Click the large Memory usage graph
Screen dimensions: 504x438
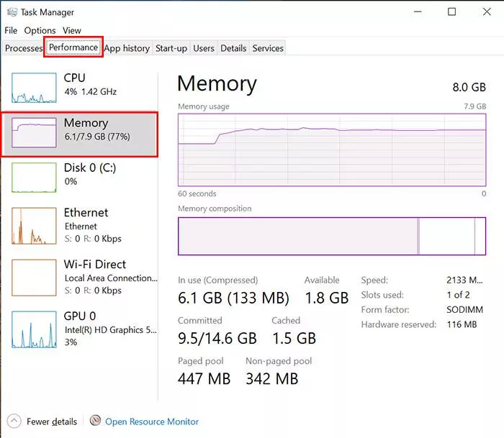332,150
